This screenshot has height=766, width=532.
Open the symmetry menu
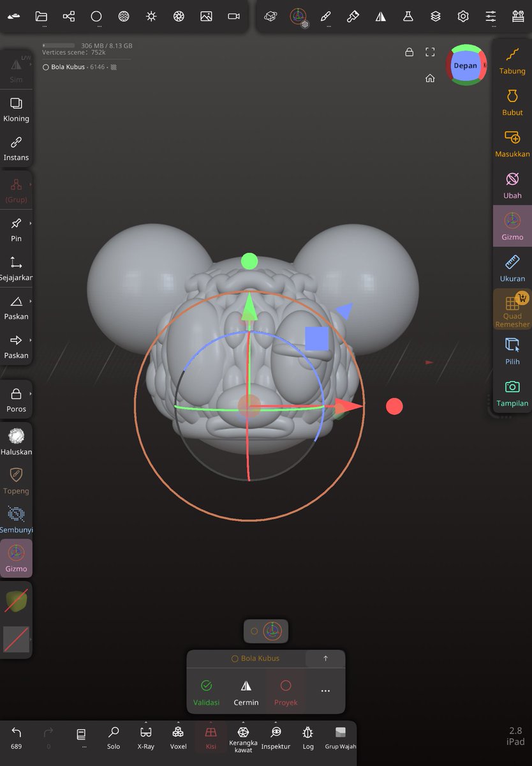point(380,17)
